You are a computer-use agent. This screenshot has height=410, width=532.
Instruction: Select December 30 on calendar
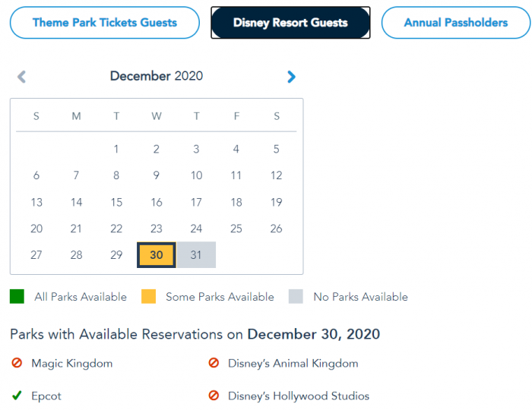point(157,255)
